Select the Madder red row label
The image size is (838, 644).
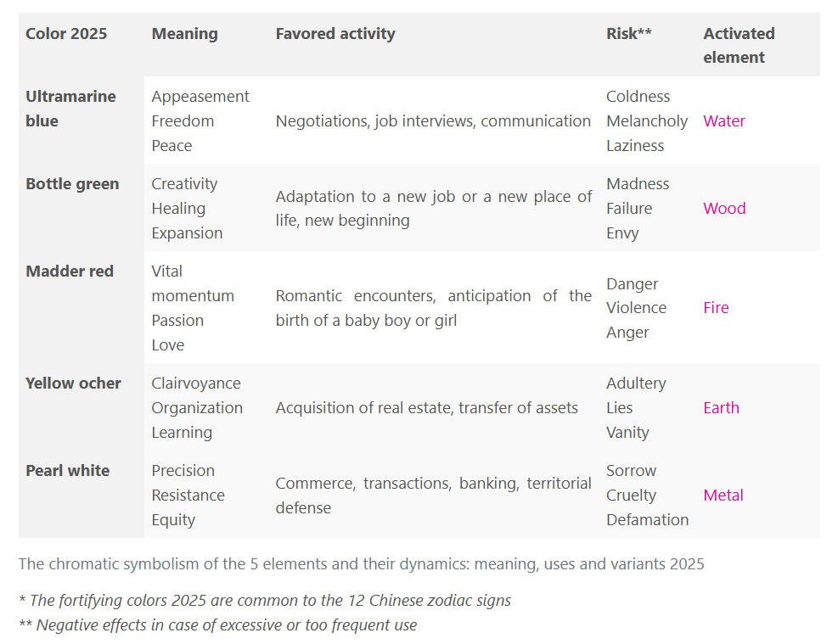[70, 272]
